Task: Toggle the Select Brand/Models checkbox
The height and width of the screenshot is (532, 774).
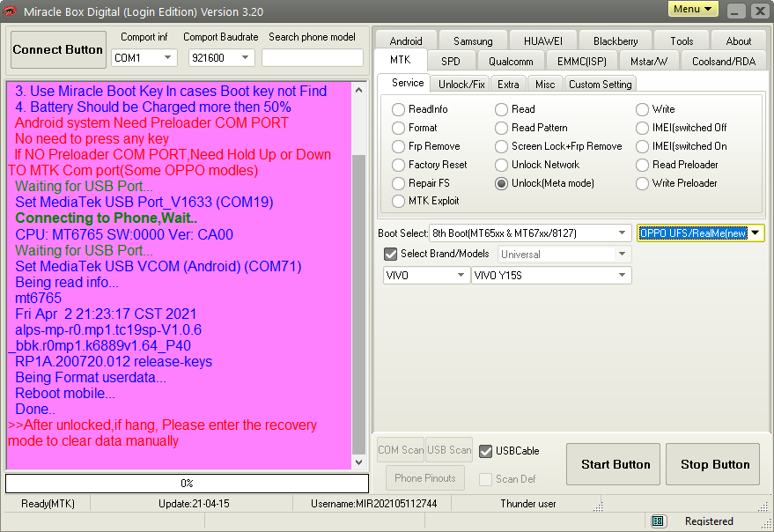Action: coord(390,254)
